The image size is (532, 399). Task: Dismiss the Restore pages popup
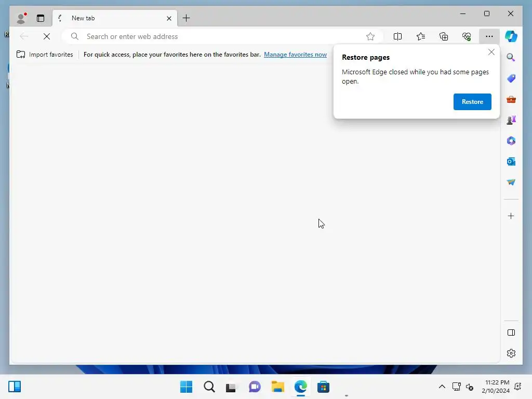(491, 52)
